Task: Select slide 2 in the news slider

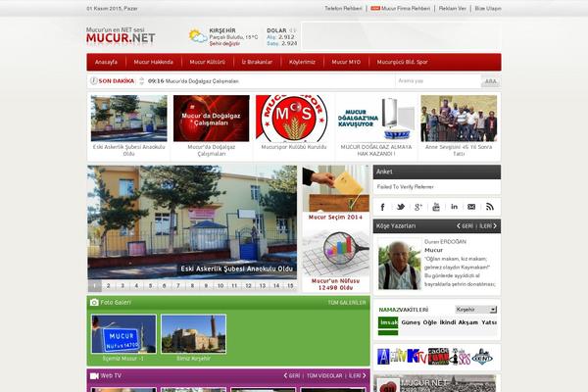Action: point(109,286)
